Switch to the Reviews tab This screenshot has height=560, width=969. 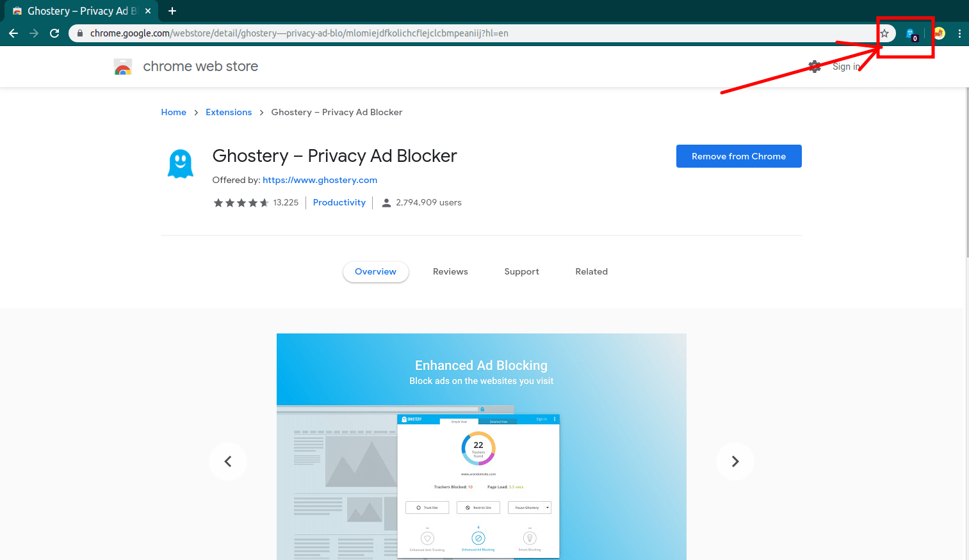(x=450, y=271)
